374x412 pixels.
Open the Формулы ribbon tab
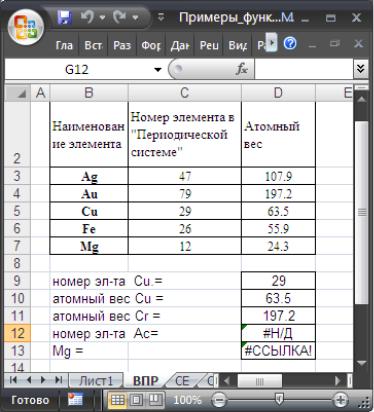[x=151, y=45]
